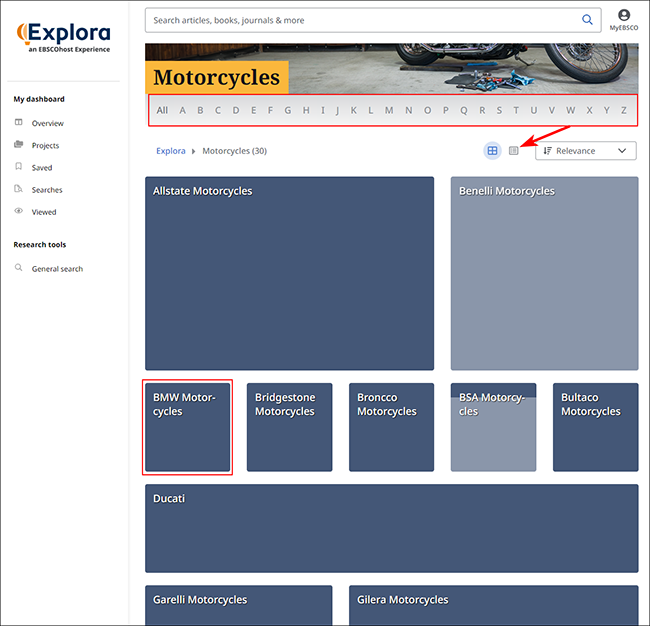Open the BMW Motorcycles tile

click(x=187, y=427)
